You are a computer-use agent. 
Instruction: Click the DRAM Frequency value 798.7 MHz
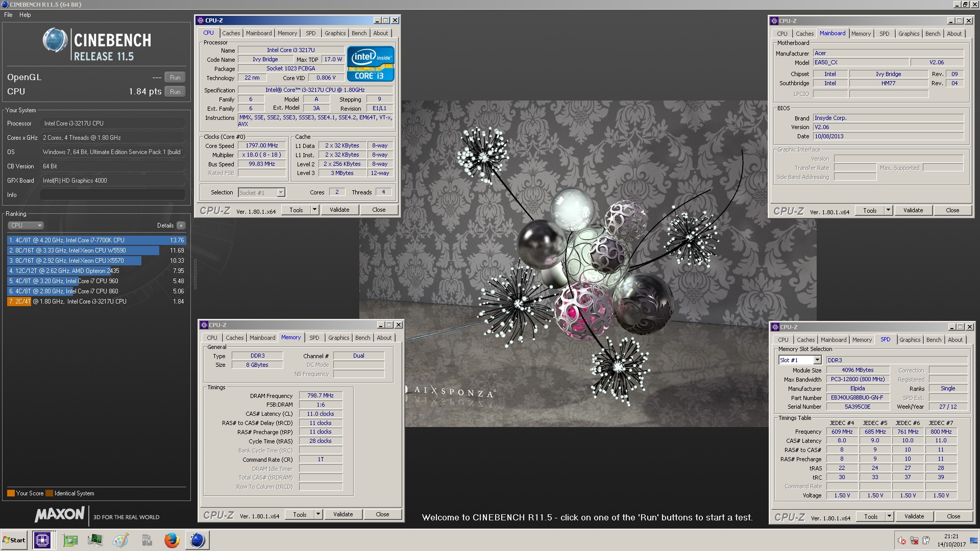(321, 395)
